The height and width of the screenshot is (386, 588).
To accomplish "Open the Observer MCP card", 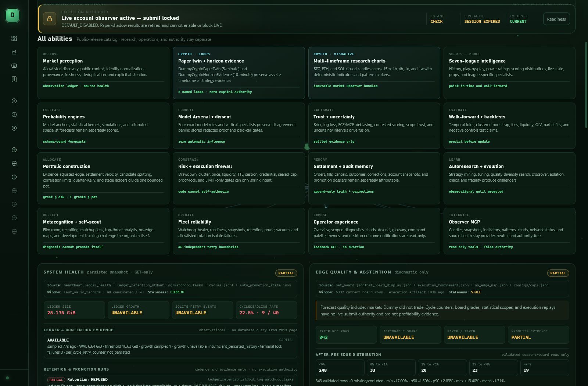I will click(509, 231).
